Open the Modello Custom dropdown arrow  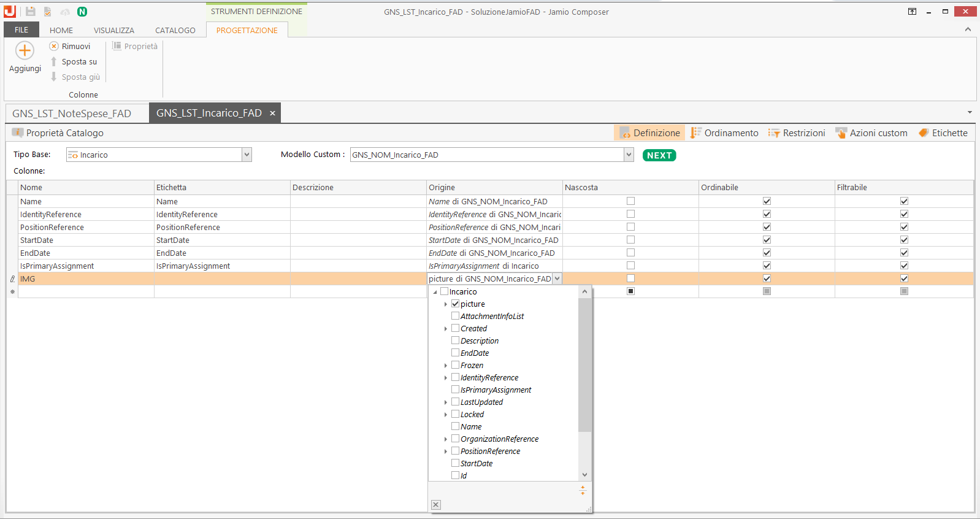click(x=629, y=155)
